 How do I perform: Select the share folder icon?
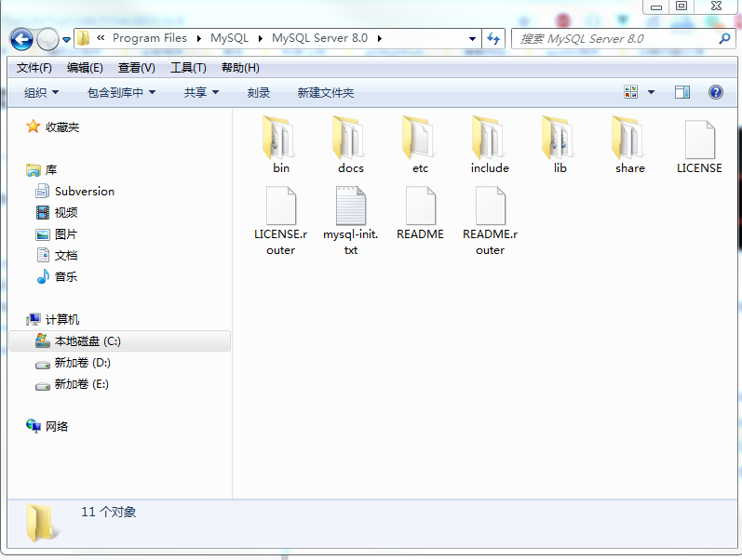point(629,138)
